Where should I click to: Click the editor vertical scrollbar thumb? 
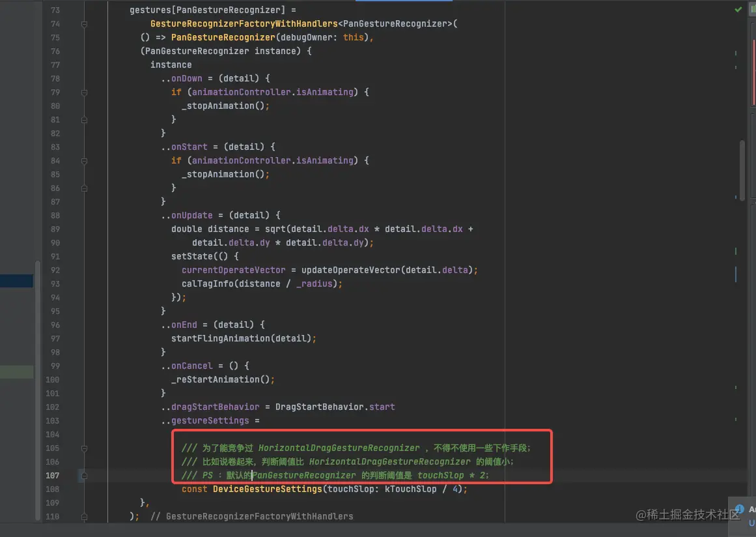(742, 170)
